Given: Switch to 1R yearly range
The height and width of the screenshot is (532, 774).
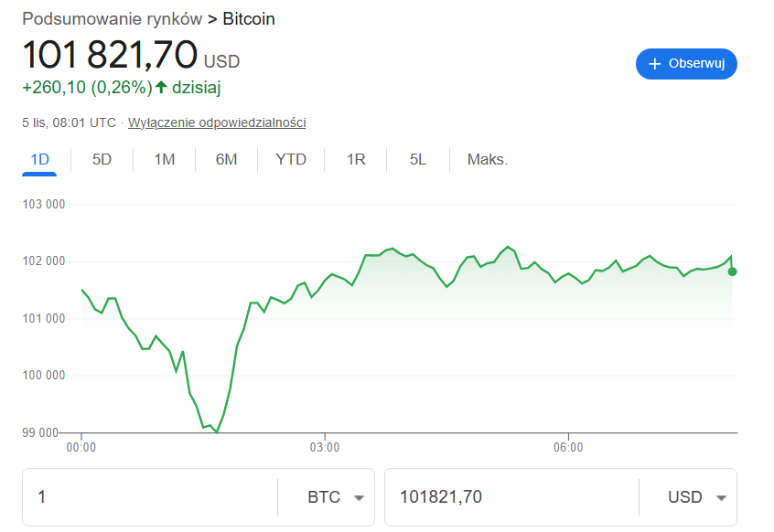Looking at the screenshot, I should [x=356, y=160].
